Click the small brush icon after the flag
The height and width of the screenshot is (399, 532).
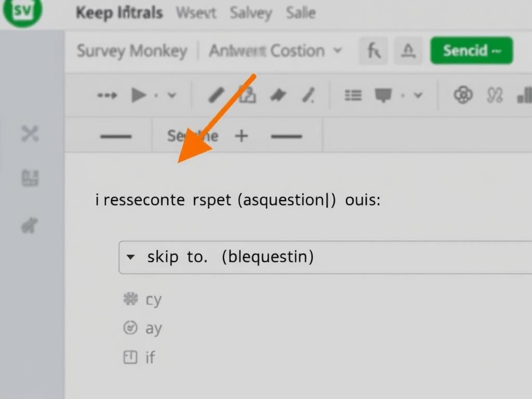[x=308, y=95]
